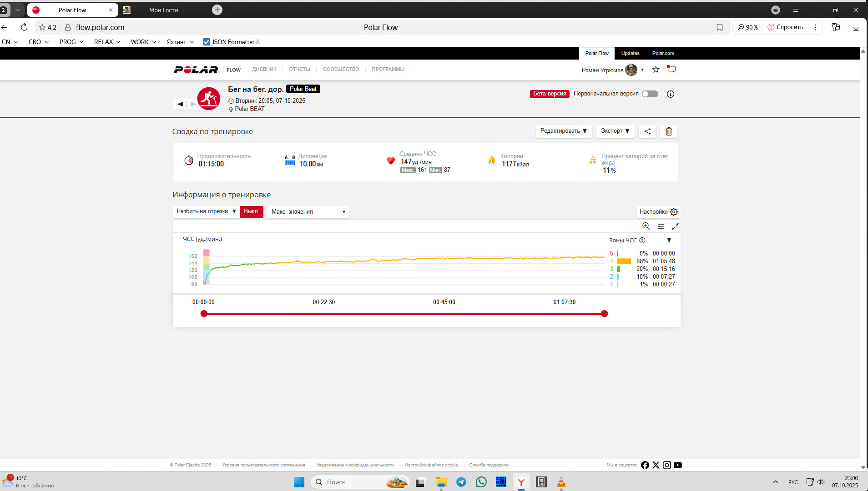Go to previous training with left arrow
The image size is (868, 491).
point(180,104)
